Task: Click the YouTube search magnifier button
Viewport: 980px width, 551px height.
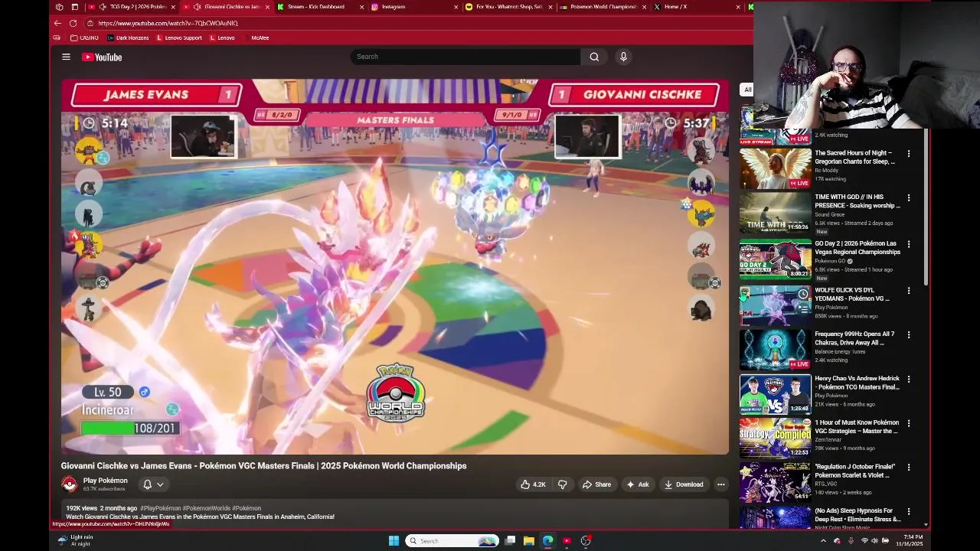Action: [594, 57]
